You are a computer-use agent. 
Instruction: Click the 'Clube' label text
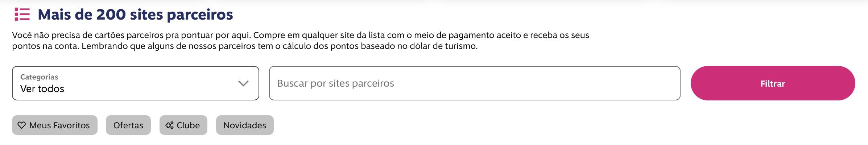(x=188, y=125)
